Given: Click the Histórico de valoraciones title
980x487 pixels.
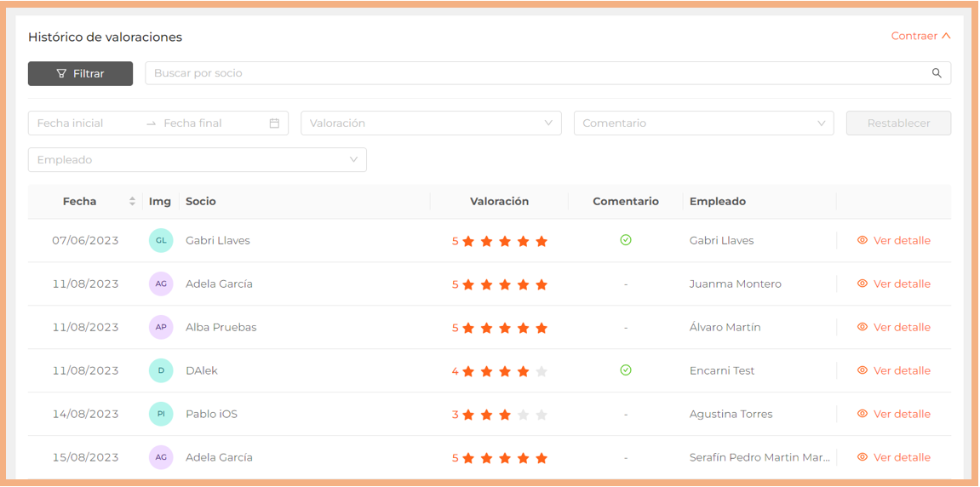Looking at the screenshot, I should 105,37.
